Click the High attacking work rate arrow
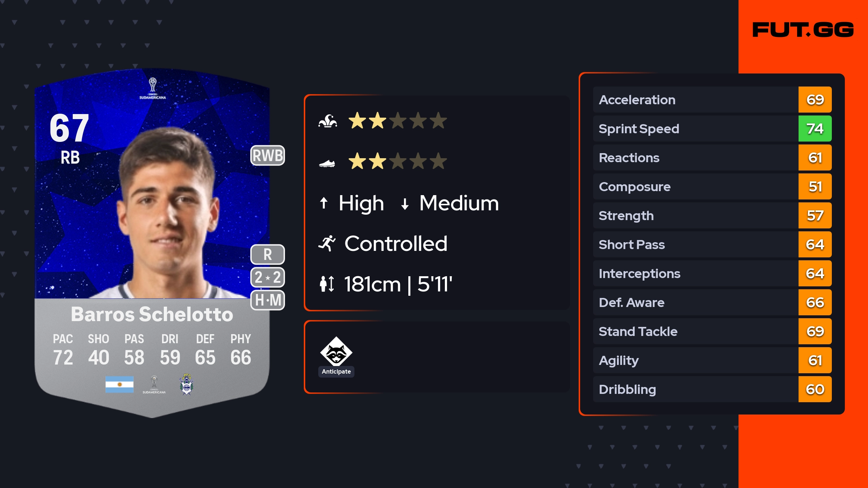 [324, 203]
